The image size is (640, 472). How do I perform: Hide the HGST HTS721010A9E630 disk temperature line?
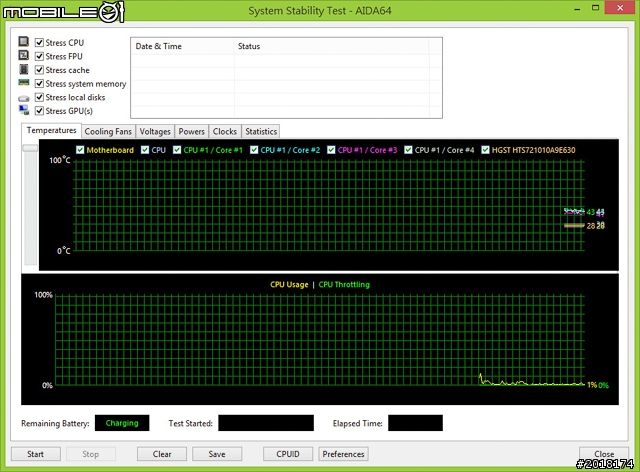(485, 150)
